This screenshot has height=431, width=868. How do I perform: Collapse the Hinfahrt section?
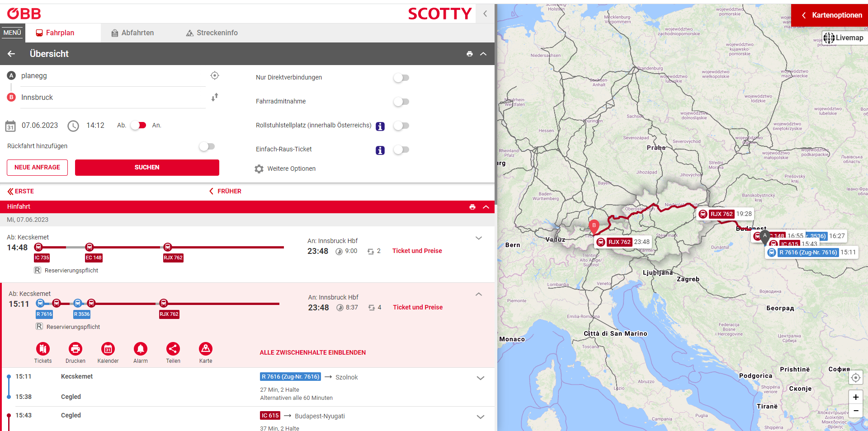[x=486, y=207]
